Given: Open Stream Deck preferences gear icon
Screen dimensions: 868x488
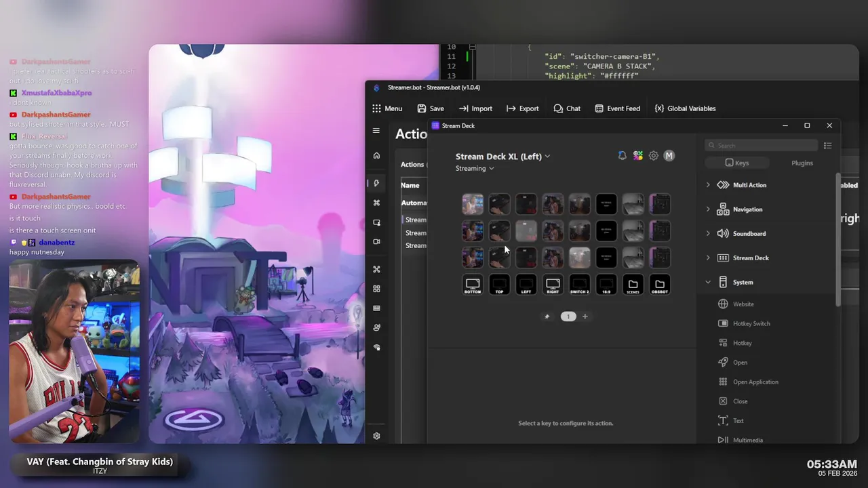Looking at the screenshot, I should click(654, 156).
